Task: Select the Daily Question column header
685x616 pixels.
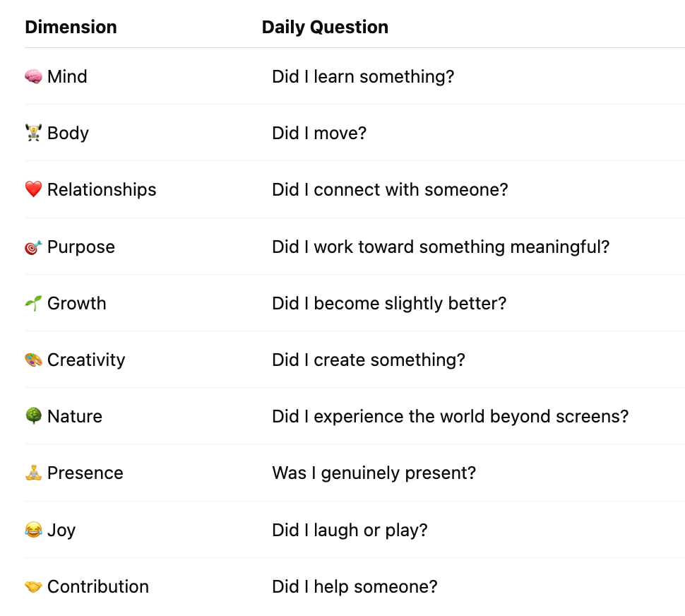Action: [x=325, y=27]
